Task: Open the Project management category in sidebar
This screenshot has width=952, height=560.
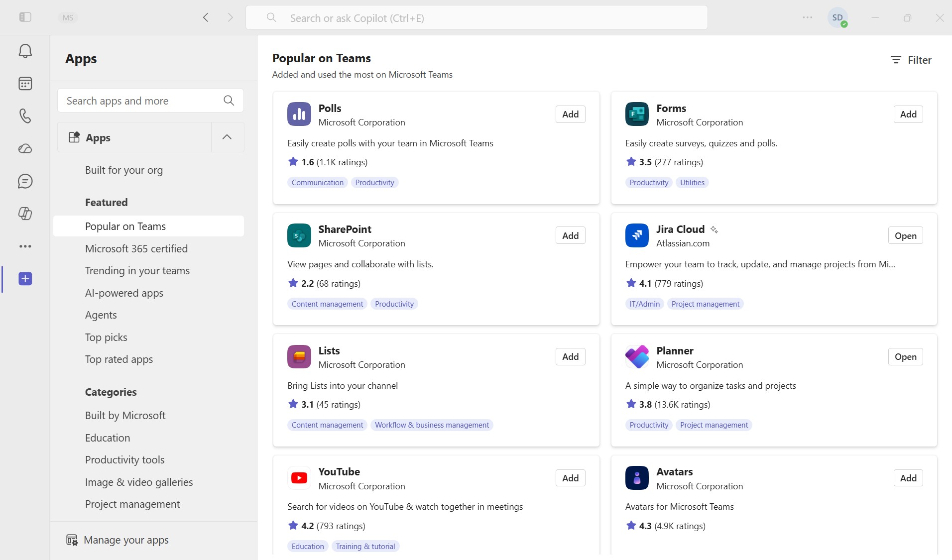Action: 132,504
